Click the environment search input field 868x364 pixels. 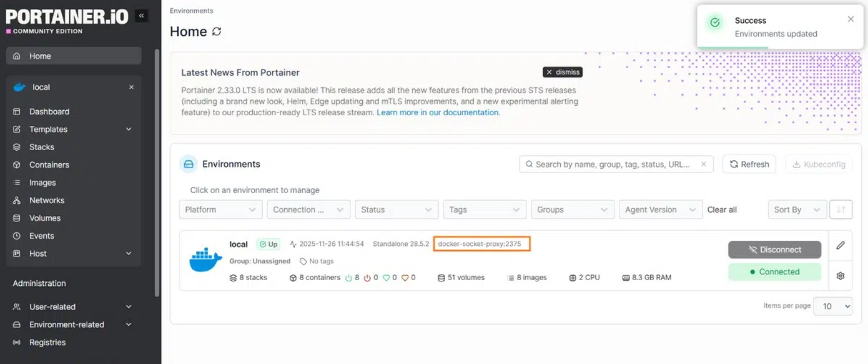[613, 164]
